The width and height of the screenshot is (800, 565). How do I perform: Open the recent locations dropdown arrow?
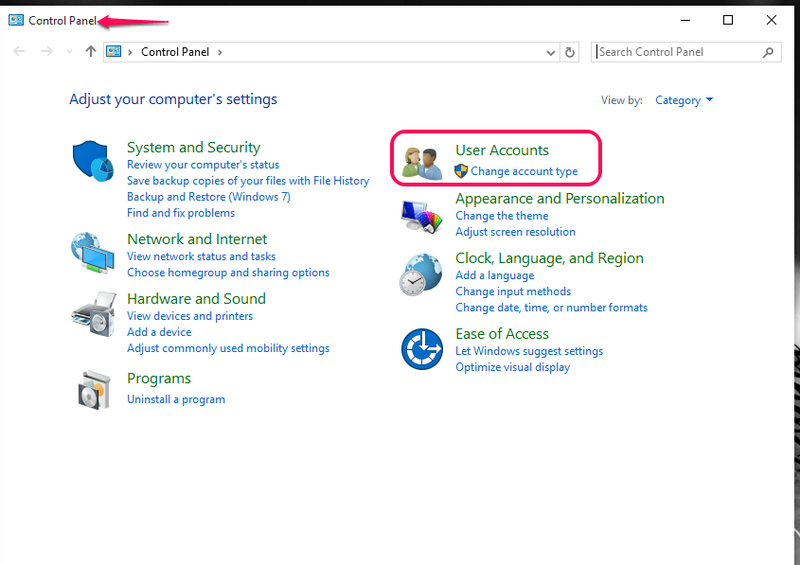coord(69,52)
